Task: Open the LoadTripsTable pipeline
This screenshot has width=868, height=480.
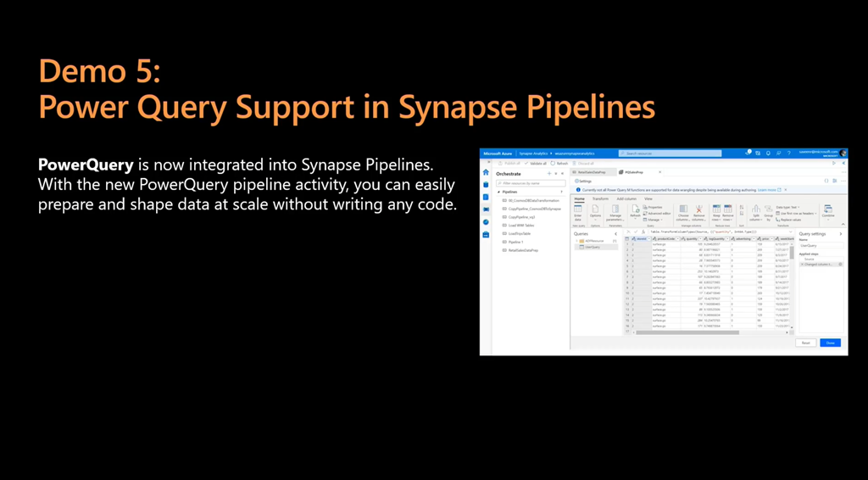Action: click(520, 233)
